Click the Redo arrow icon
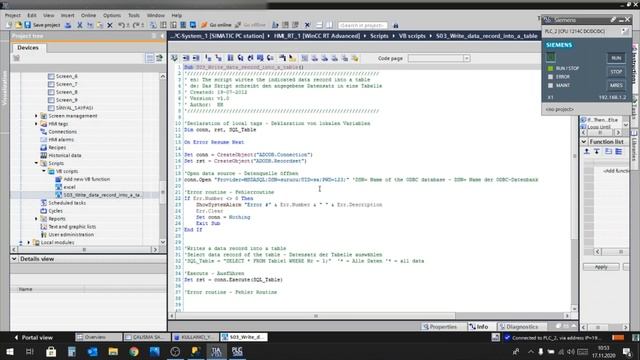The image size is (640, 360). coord(136,25)
